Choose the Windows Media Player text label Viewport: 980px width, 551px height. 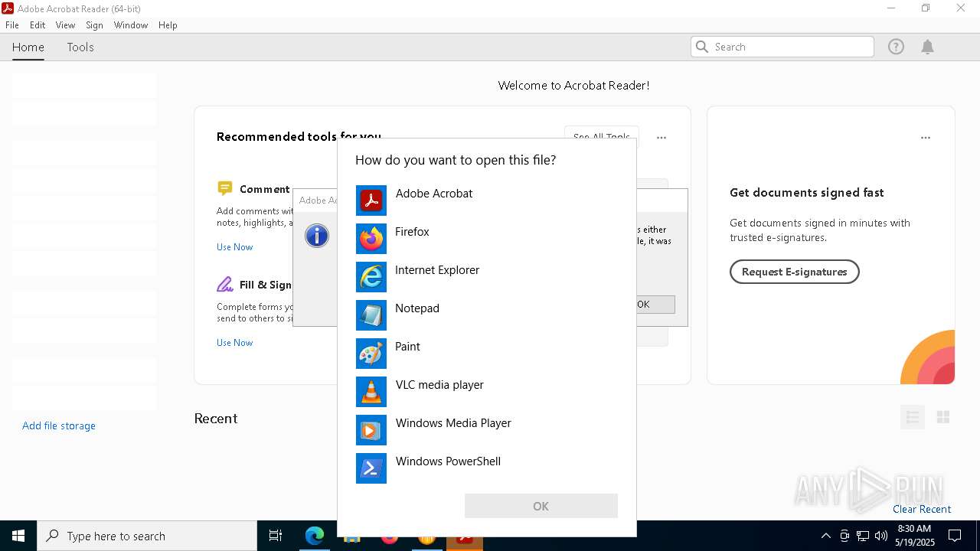[453, 423]
